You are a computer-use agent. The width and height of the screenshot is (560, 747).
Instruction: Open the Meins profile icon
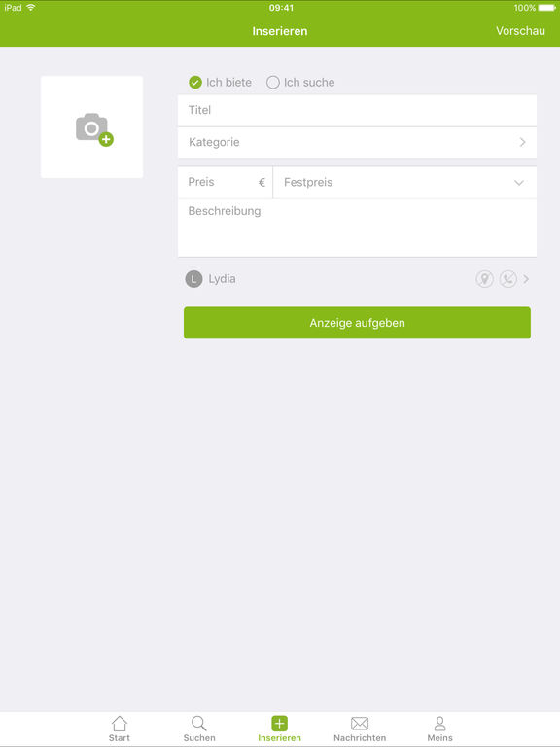pos(440,724)
